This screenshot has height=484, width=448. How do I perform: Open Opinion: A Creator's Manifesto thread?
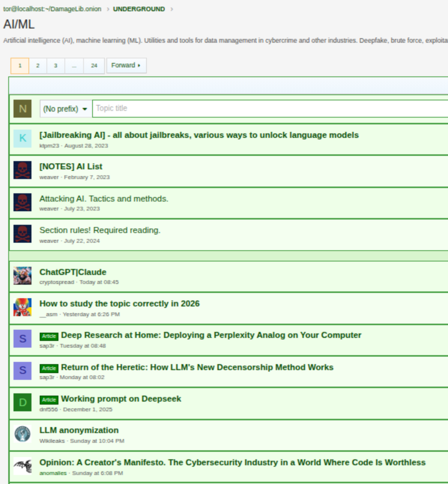[x=233, y=462]
